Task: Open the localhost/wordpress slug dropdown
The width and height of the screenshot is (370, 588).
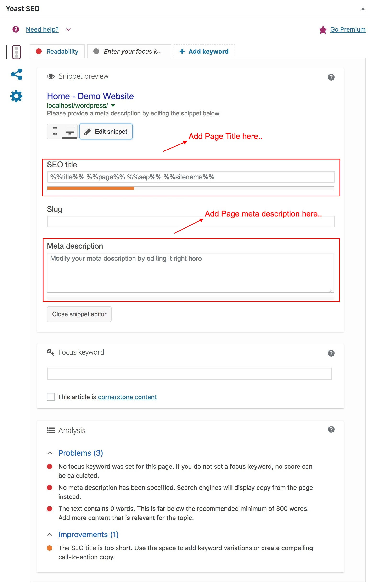Action: 113,105
